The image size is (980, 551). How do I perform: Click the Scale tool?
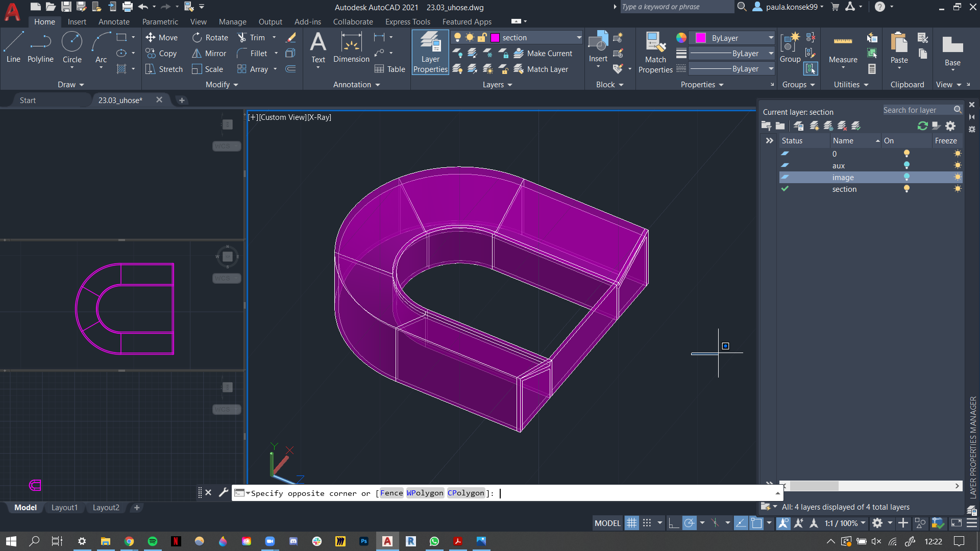(x=207, y=69)
